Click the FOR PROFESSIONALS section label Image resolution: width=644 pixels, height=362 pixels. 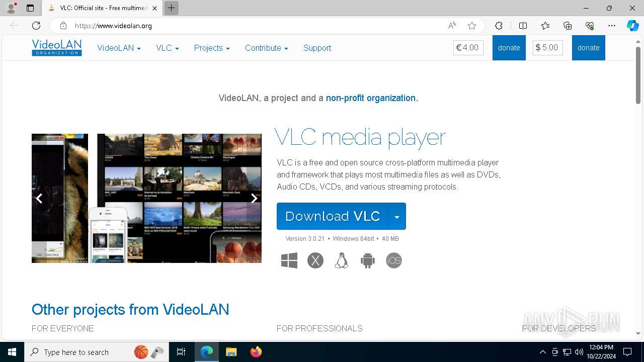(319, 328)
